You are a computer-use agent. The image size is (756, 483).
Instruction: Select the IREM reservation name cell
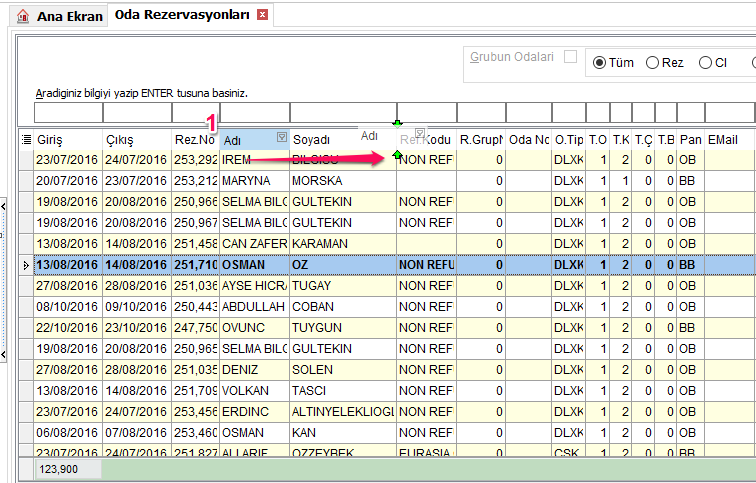point(254,160)
